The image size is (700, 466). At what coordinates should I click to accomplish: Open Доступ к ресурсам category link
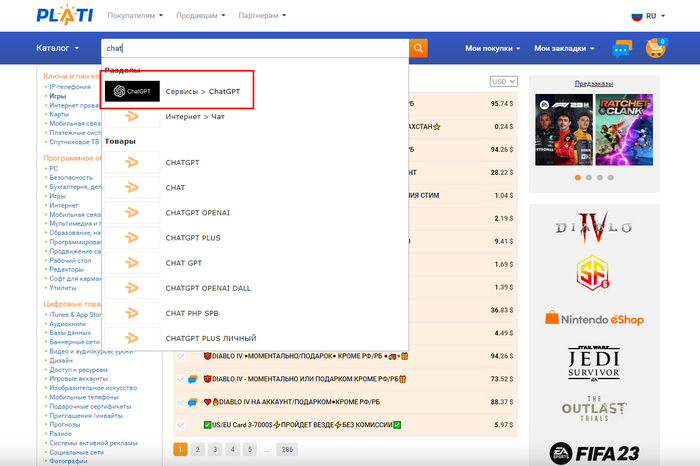(x=79, y=370)
